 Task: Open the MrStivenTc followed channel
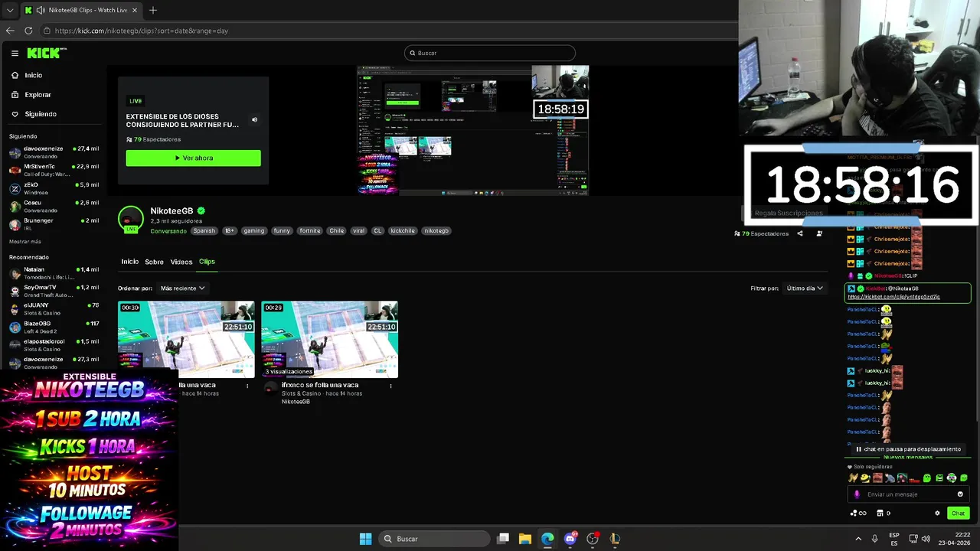pos(54,170)
